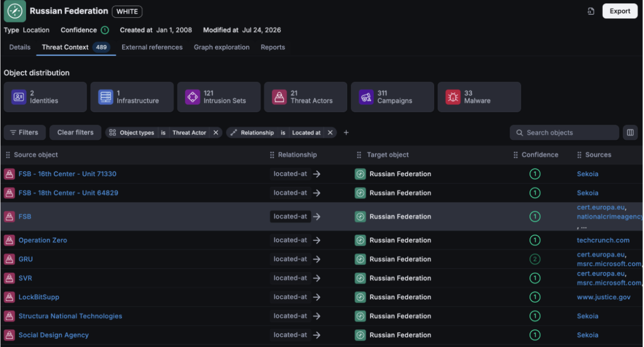The width and height of the screenshot is (644, 347).
Task: Click the Intrusion Sets purple icon
Action: pyautogui.click(x=192, y=97)
